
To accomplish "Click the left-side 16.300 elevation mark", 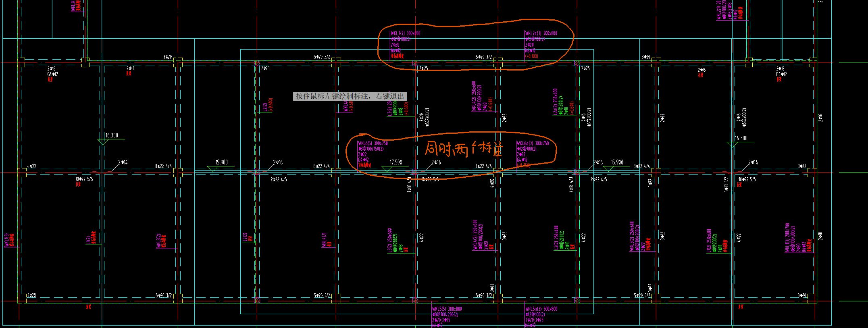I will [112, 135].
